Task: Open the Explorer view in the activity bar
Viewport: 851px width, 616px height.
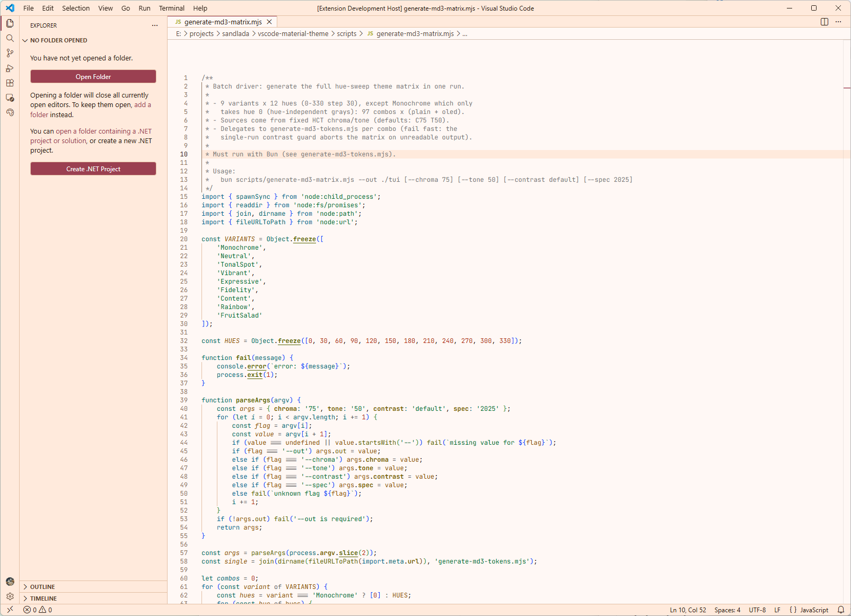Action: pyautogui.click(x=10, y=23)
